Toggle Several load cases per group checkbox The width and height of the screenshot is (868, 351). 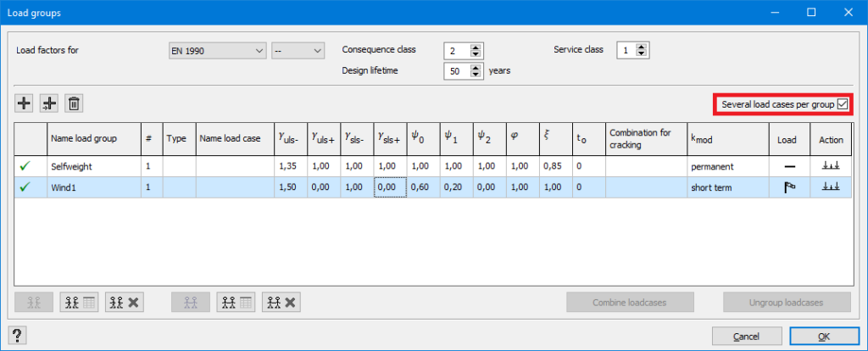point(843,104)
